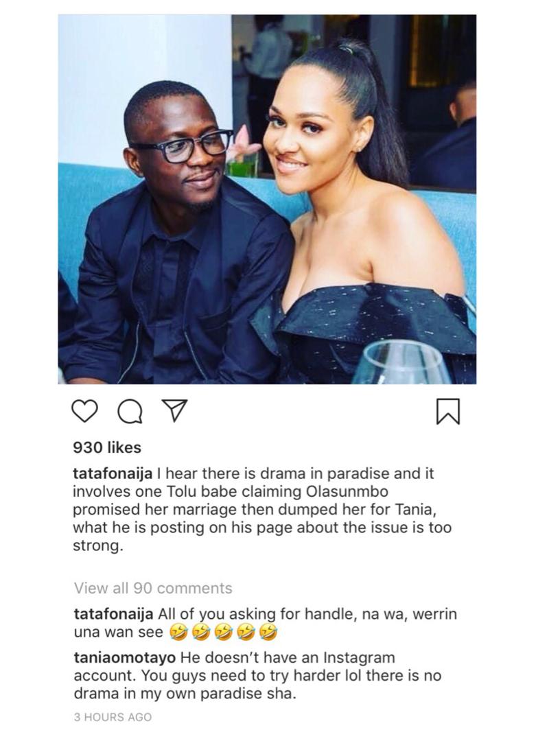Open taniaomotayo commenter profile

tap(125, 657)
